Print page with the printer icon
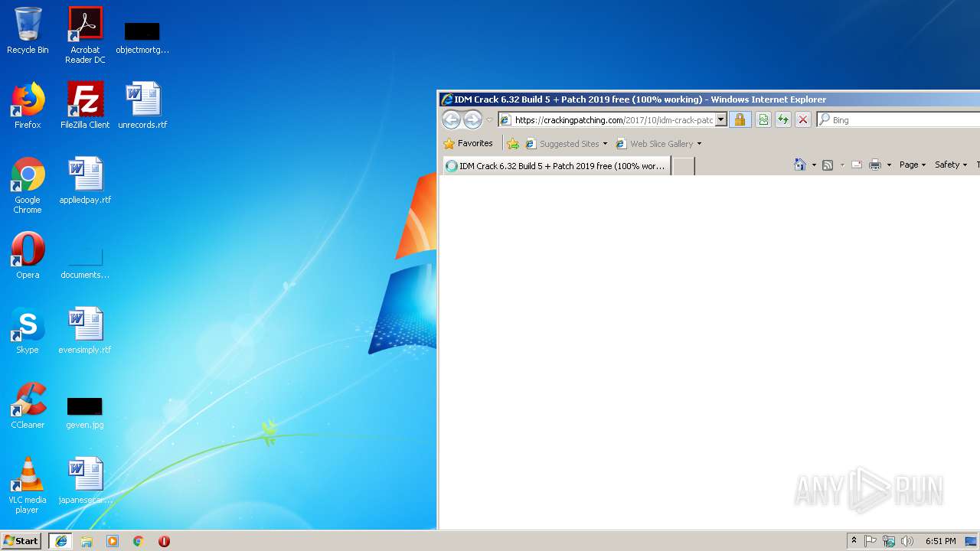The height and width of the screenshot is (551, 980). point(875,165)
